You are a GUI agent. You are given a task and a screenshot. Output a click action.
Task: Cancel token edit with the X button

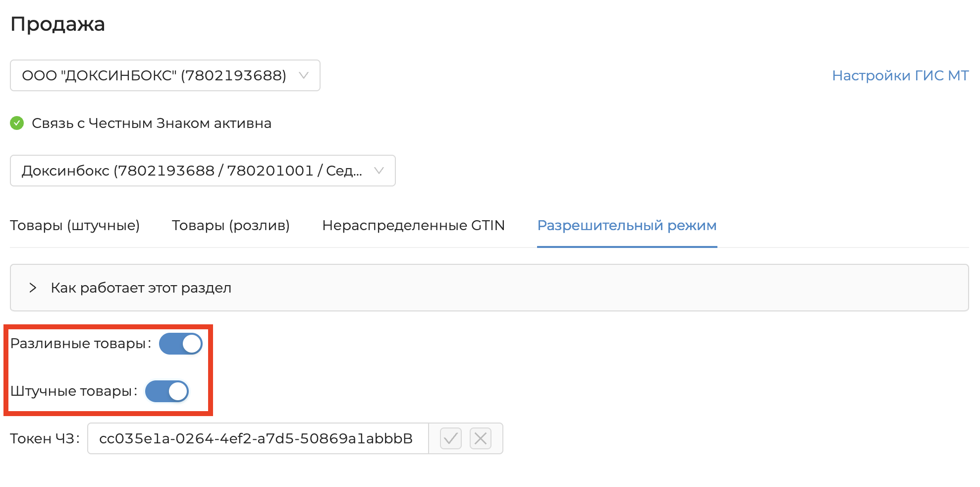point(480,438)
